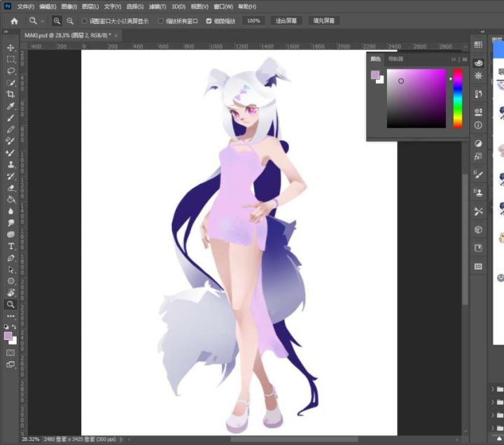The width and height of the screenshot is (504, 445).
Task: Open the color panel options menu
Action: 465,59
